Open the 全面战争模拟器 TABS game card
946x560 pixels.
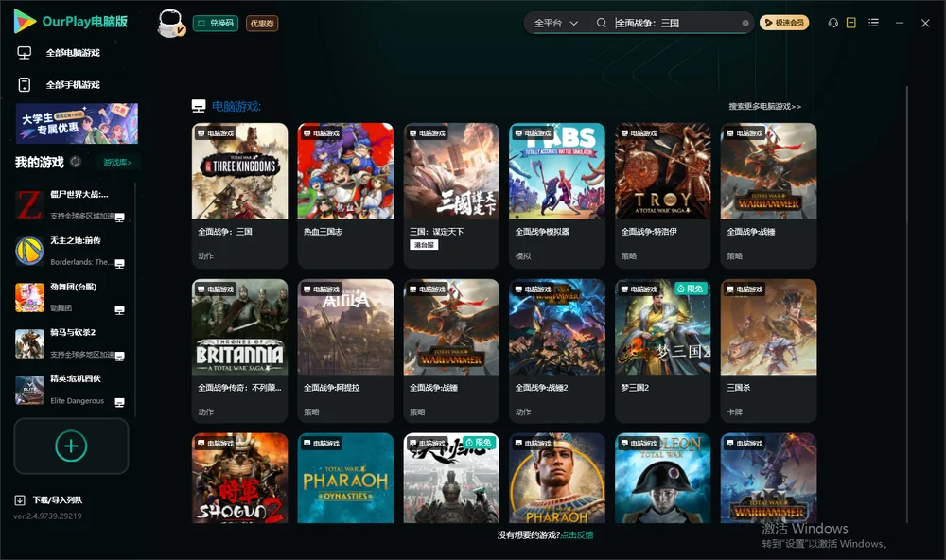pyautogui.click(x=557, y=196)
